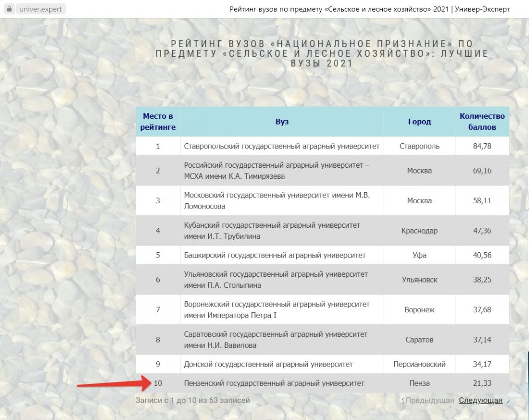The height and width of the screenshot is (420, 529).
Task: Click the city cell Ставрополь
Action: pos(419,146)
